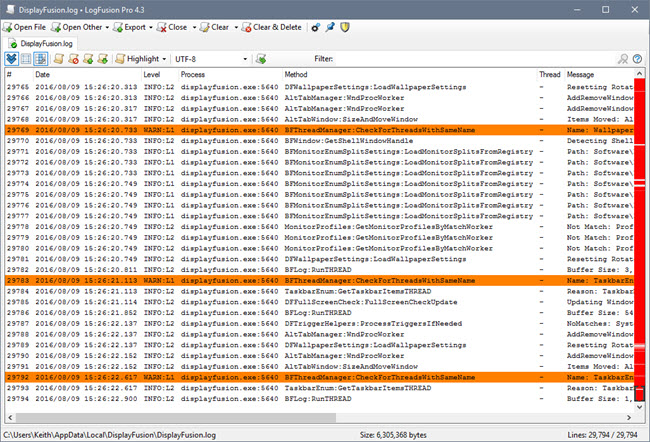
Task: Click into the Filter input field
Action: pos(474,59)
